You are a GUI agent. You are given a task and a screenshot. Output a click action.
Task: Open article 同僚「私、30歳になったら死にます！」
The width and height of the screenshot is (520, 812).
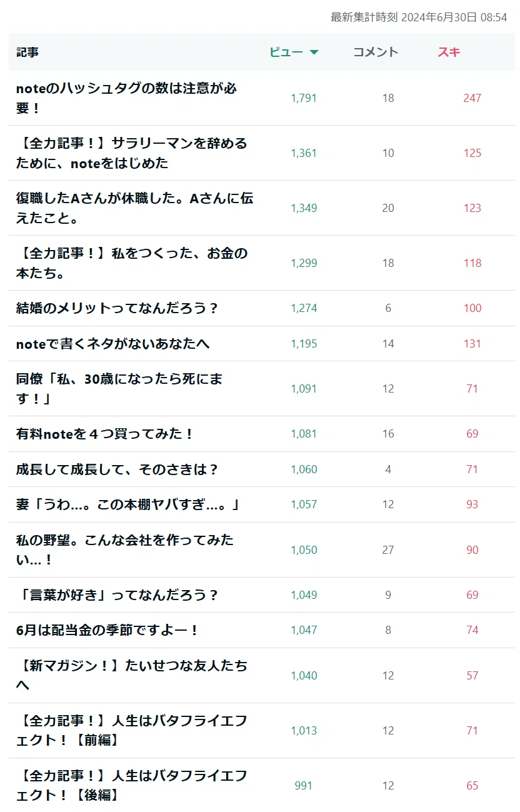pos(119,389)
